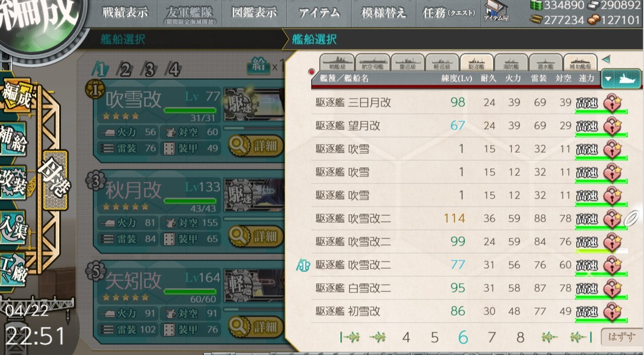Screen dimensions: 644x355
Task: Switch to fleet tab 2
Action: (x=125, y=69)
